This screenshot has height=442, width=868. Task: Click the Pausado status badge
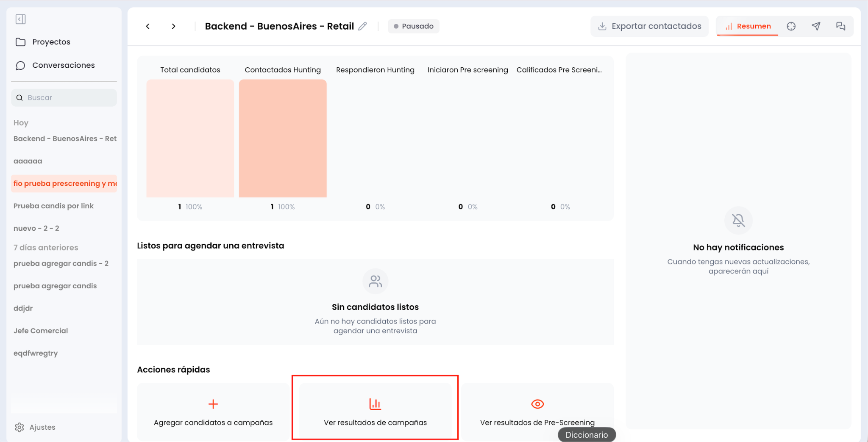413,26
